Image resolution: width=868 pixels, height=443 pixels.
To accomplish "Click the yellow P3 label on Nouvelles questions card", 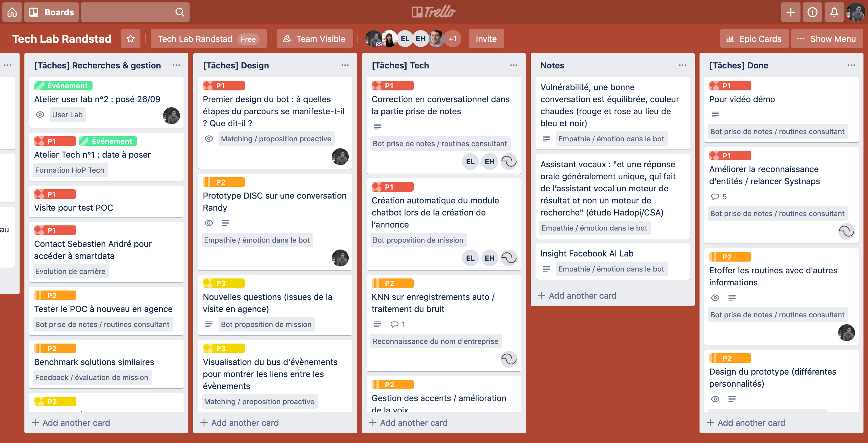I will pyautogui.click(x=224, y=283).
